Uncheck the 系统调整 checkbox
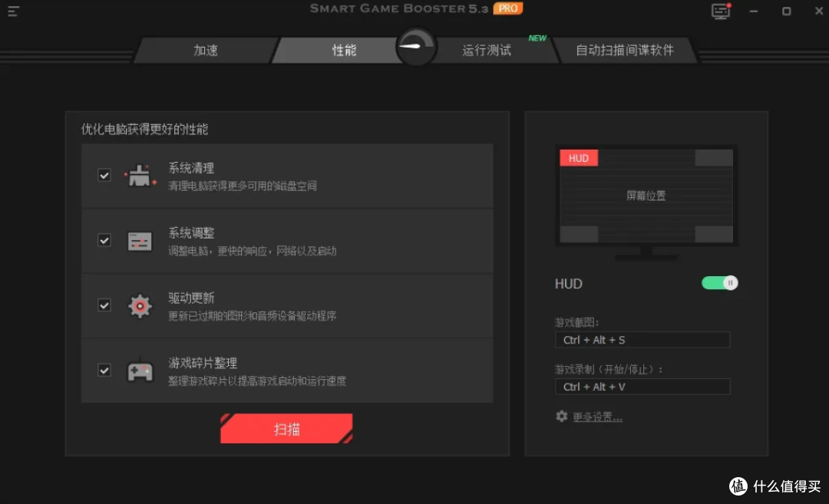The image size is (829, 504). [x=104, y=240]
